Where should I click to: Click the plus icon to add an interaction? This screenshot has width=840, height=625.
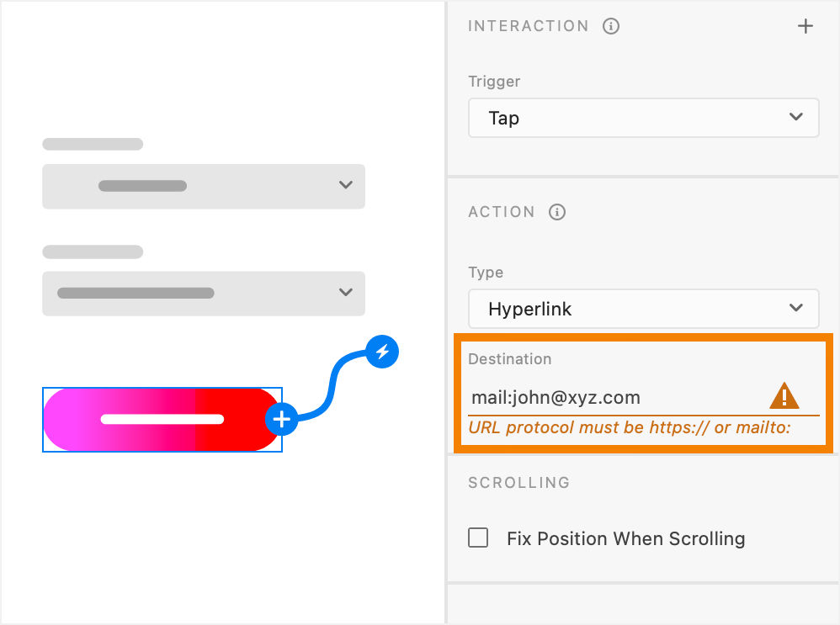point(805,26)
